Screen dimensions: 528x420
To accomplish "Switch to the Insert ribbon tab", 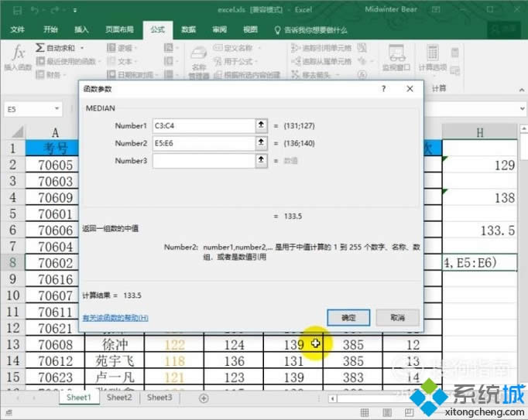I will [x=81, y=30].
